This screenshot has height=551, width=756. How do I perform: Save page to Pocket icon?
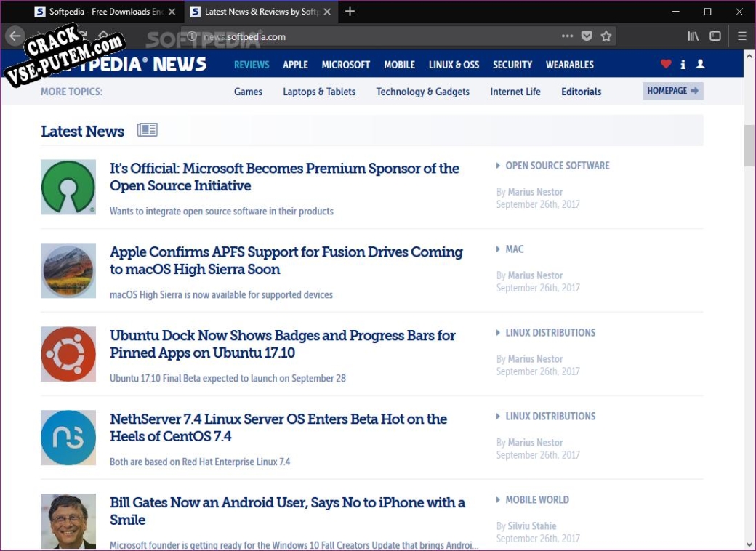click(x=587, y=36)
